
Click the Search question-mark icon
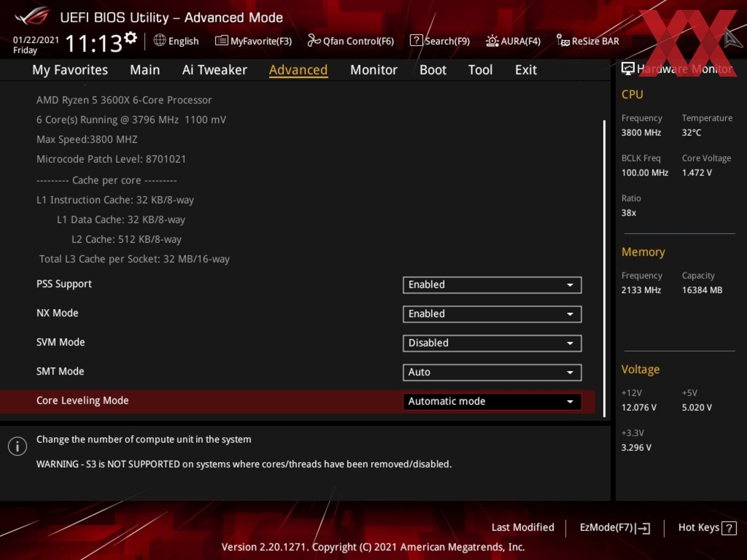(x=416, y=41)
